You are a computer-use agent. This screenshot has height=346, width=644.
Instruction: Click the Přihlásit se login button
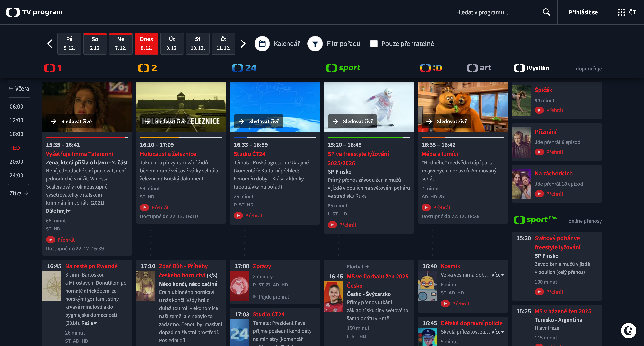click(x=583, y=12)
